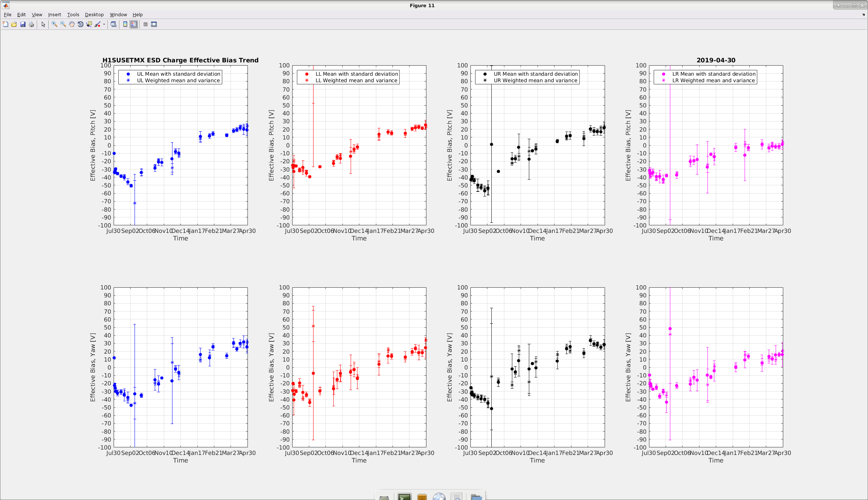868x500 pixels.
Task: Click the Link Plot toolbar icon
Action: (114, 24)
